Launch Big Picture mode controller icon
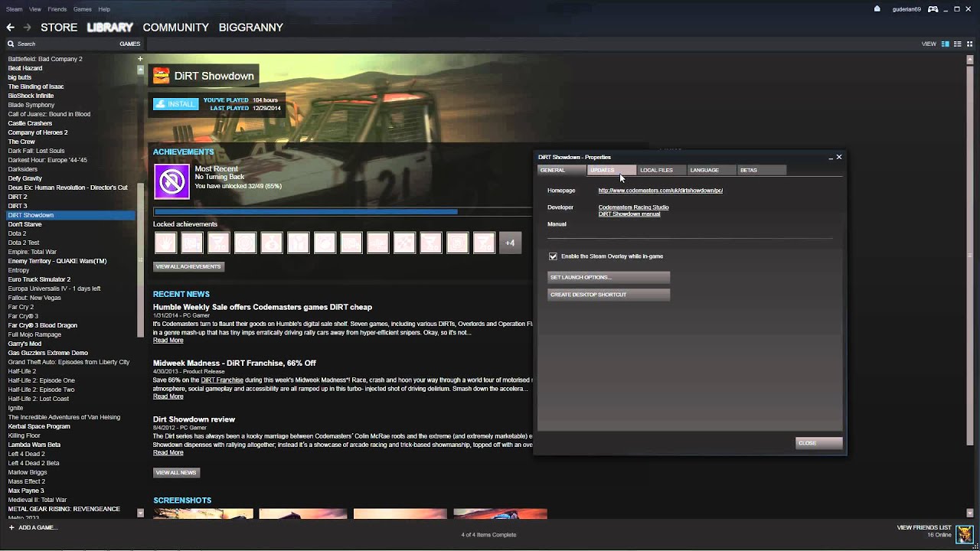980x551 pixels. [933, 9]
